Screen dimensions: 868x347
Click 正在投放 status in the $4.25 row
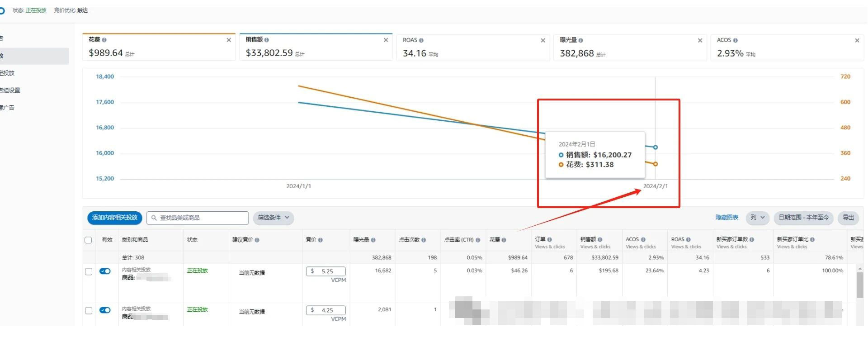click(198, 309)
